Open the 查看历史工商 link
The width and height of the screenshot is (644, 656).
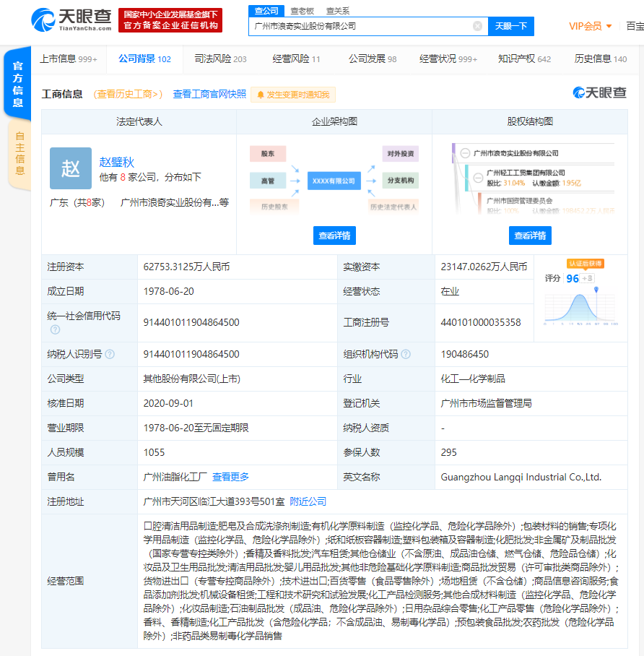point(128,94)
